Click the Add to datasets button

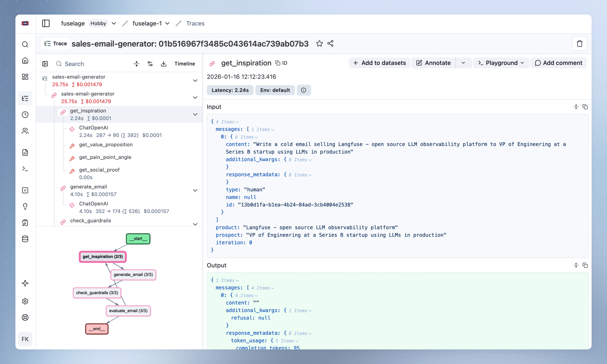coord(379,63)
